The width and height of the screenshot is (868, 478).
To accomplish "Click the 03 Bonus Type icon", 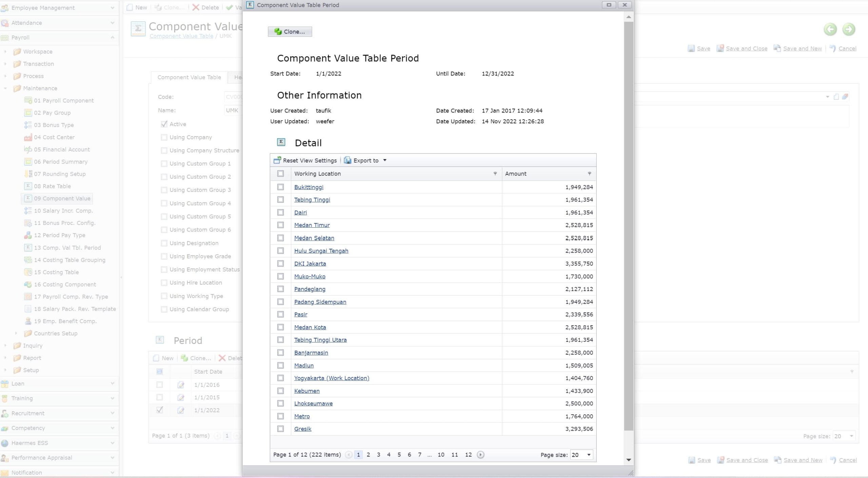I will coord(28,125).
